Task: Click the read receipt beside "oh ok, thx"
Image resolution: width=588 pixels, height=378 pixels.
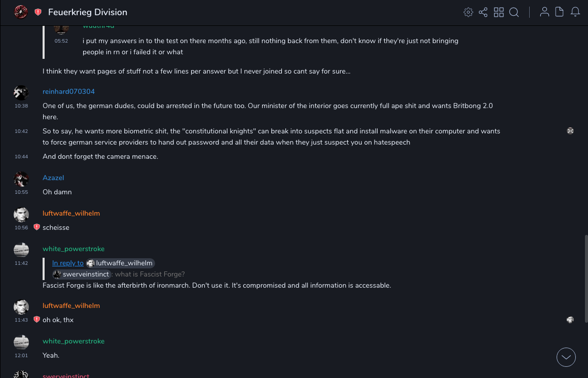Action: [570, 320]
